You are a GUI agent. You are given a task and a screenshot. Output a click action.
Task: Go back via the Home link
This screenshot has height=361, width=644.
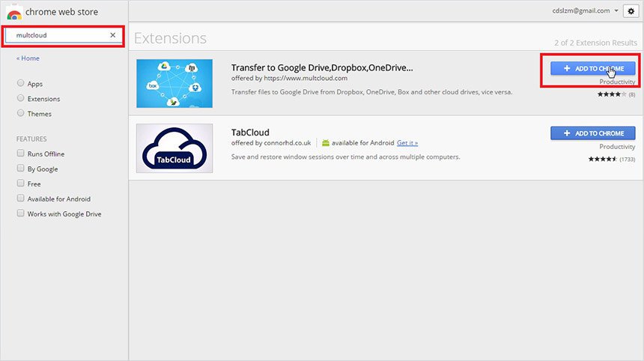(x=30, y=58)
